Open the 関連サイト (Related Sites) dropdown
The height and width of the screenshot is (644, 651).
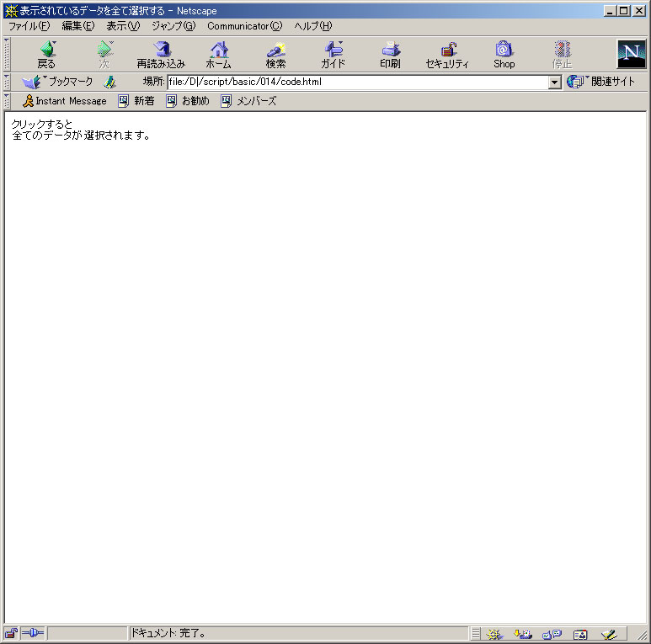(601, 82)
